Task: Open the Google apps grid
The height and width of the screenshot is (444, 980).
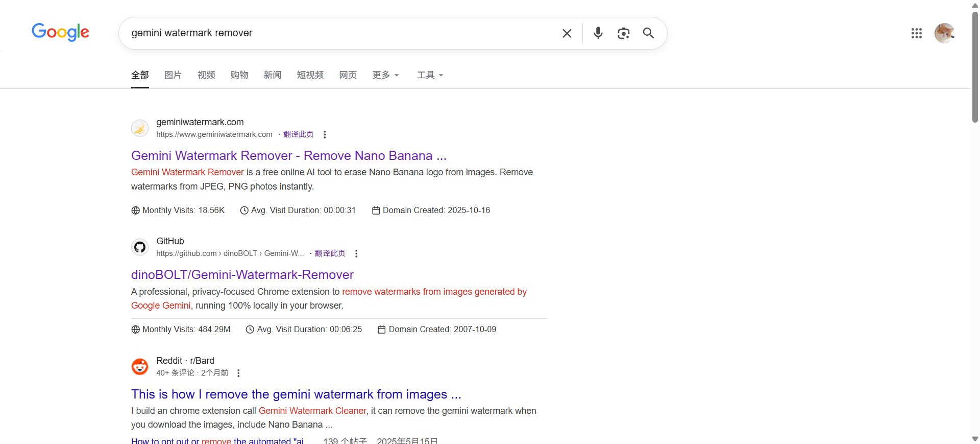Action: [x=916, y=33]
